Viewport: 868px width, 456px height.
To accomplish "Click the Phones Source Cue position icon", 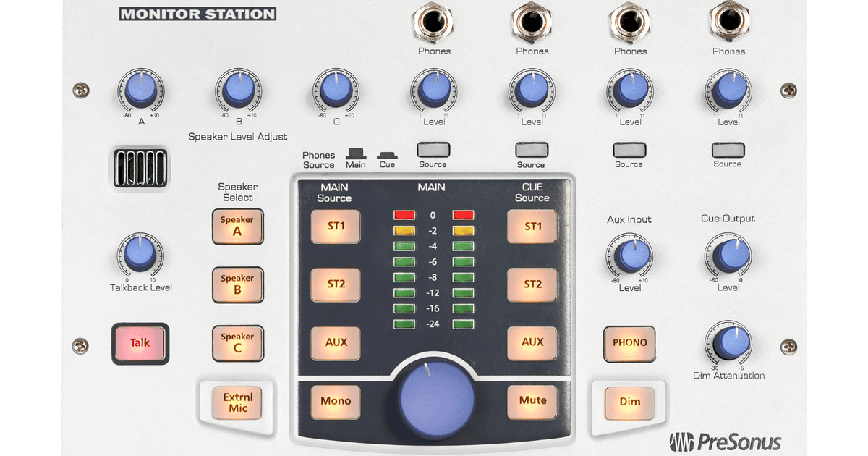I will [x=387, y=155].
